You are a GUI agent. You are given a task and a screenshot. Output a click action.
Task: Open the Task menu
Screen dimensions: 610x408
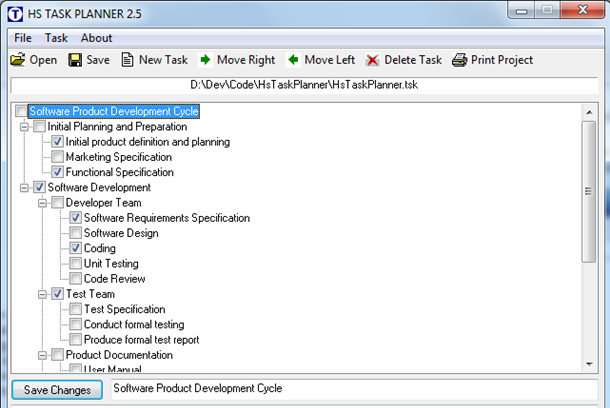(x=56, y=38)
